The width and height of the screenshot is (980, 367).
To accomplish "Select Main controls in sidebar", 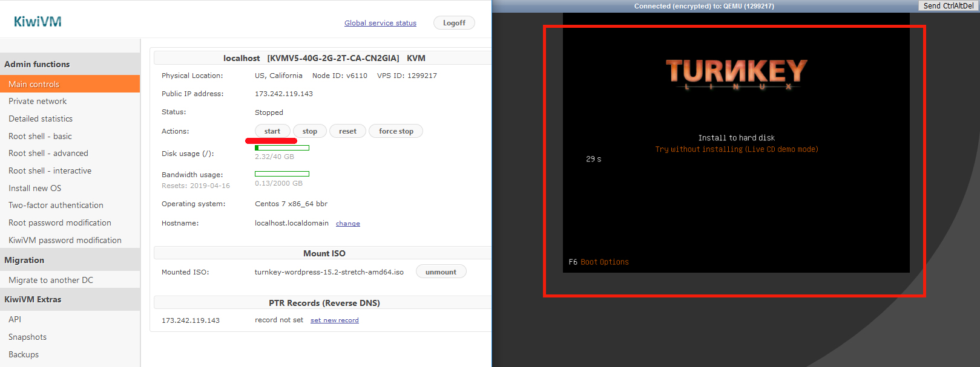I will (34, 84).
